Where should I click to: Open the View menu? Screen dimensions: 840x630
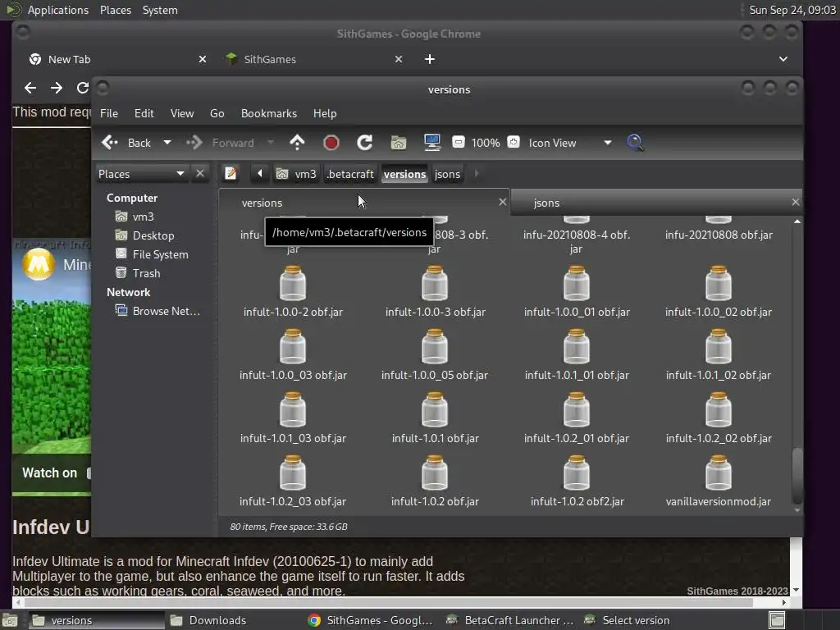click(x=182, y=113)
